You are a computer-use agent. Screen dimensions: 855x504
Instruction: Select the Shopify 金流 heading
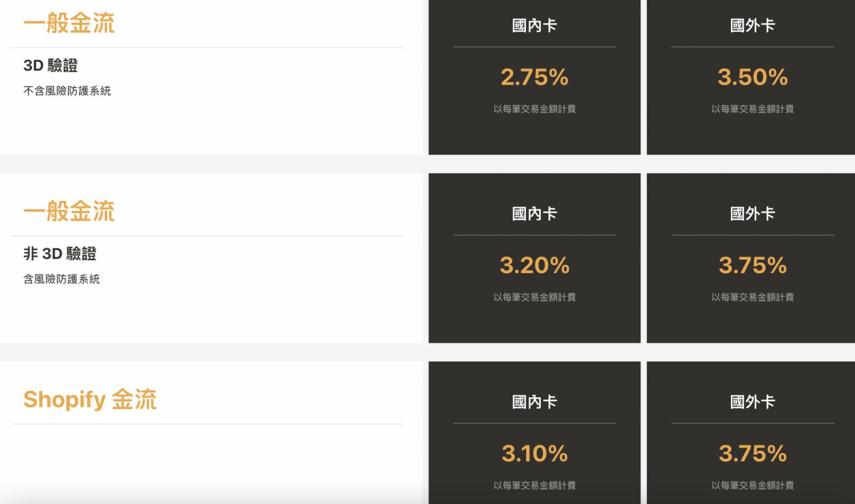pos(90,399)
